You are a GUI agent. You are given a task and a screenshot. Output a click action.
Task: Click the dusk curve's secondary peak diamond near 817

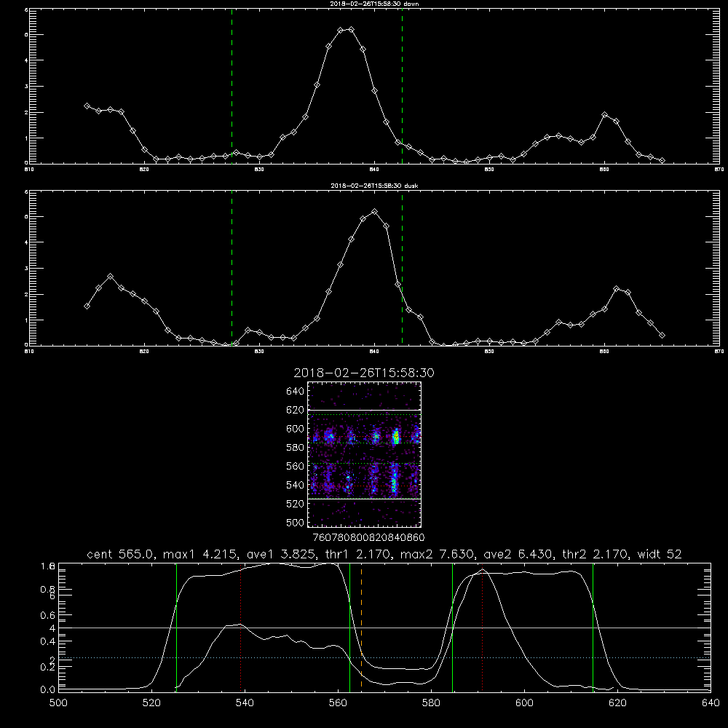(x=110, y=276)
